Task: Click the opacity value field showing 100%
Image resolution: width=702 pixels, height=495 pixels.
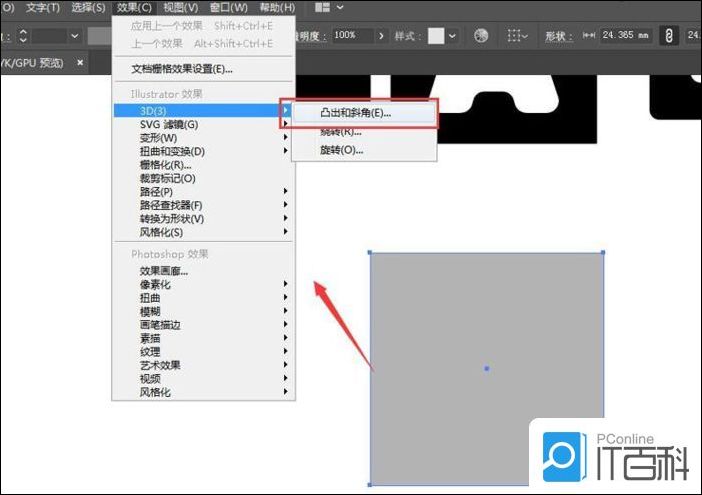Action: pyautogui.click(x=353, y=35)
